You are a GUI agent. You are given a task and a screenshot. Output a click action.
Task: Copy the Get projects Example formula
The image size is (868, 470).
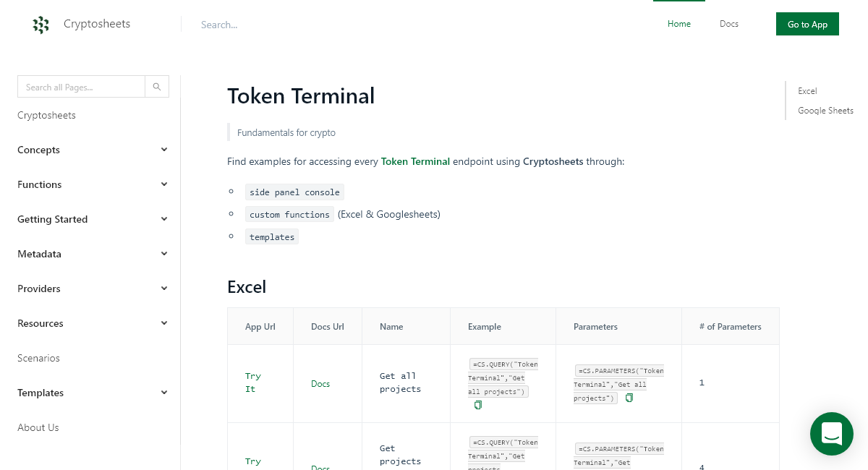tap(478, 469)
